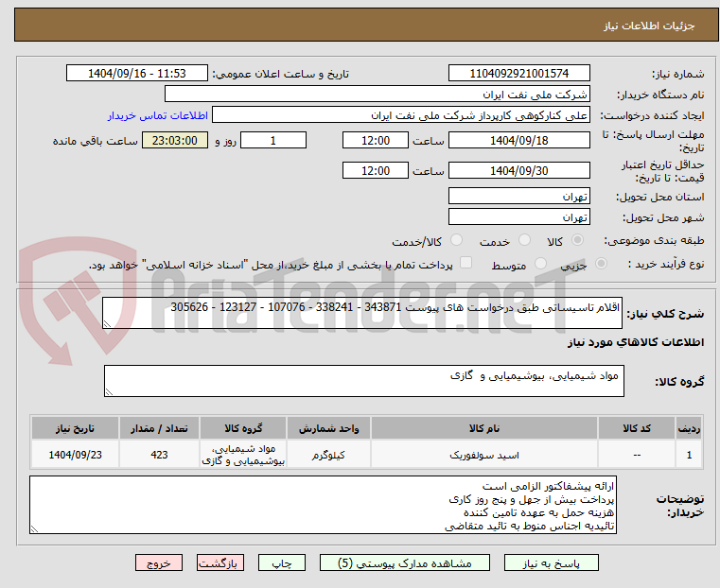The image size is (720, 588).
Task: Click the delivery city field شهر محل تحویل
Action: click(518, 216)
